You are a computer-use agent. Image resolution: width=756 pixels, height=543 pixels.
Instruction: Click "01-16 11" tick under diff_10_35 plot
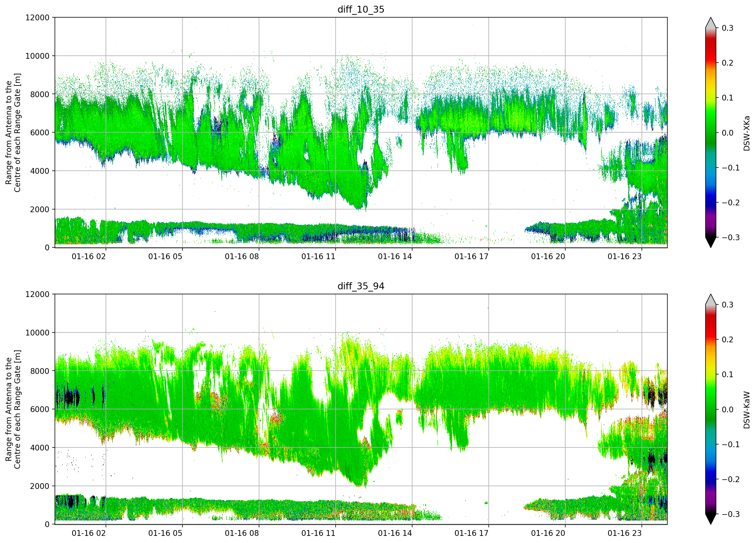(x=318, y=256)
